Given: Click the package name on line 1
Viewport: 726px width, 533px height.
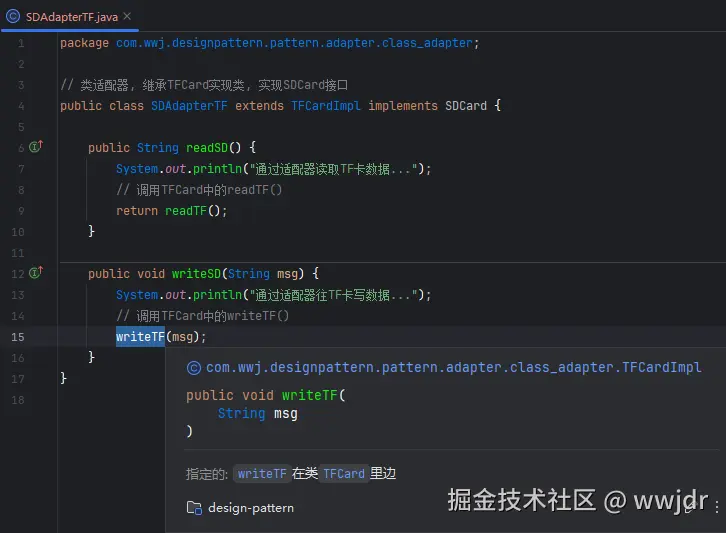Looking at the screenshot, I should click(294, 43).
